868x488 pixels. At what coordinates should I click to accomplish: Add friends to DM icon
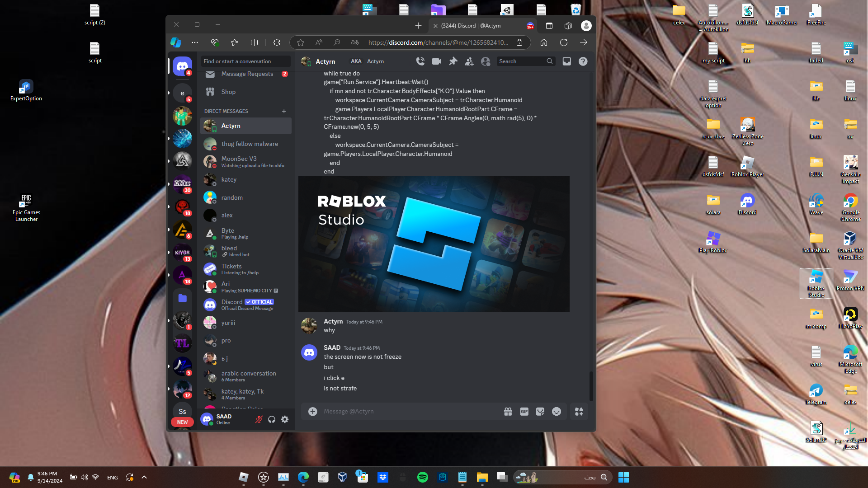point(469,61)
